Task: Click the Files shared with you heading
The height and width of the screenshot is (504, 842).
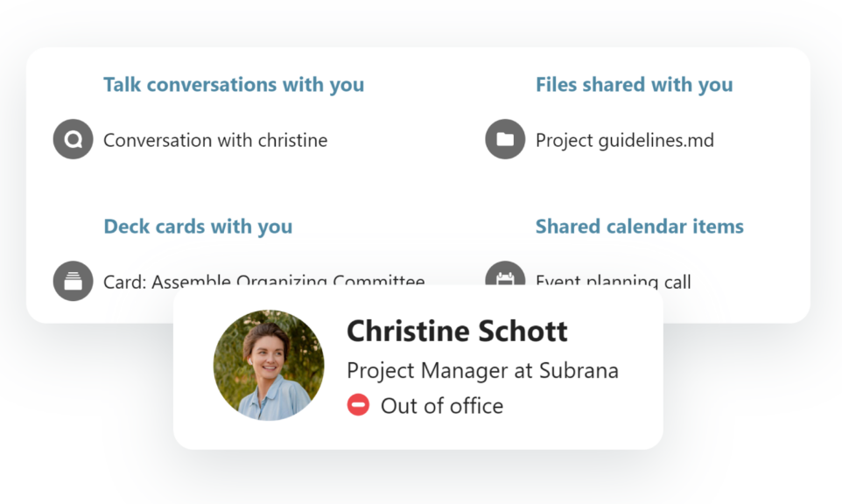Action: 635,84
